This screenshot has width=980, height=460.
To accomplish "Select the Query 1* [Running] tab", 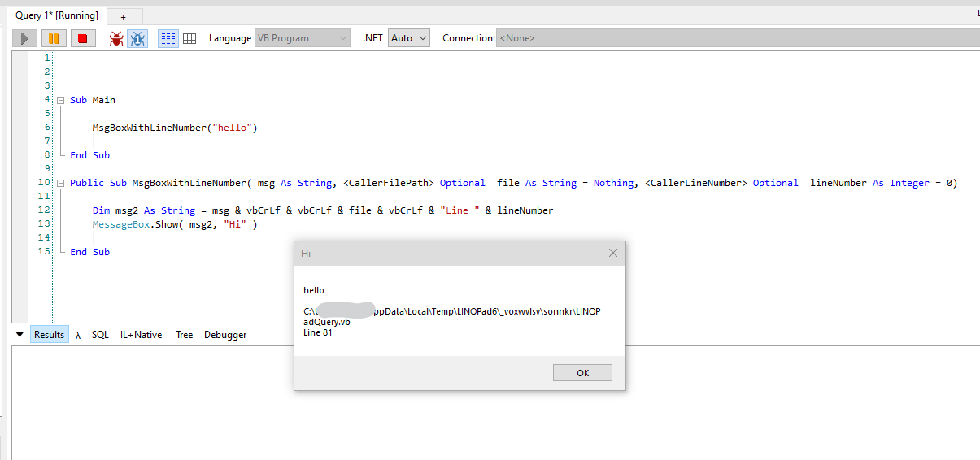I will [57, 15].
